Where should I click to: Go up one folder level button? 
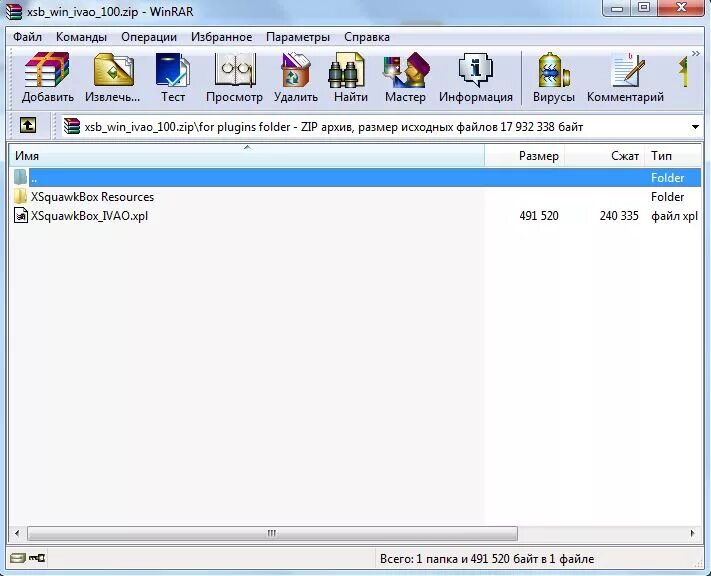tap(28, 125)
